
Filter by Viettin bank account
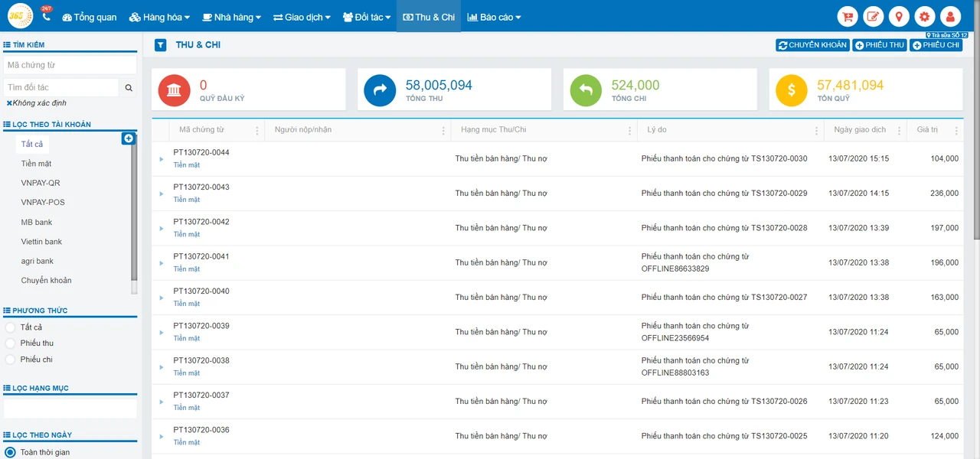(x=41, y=242)
